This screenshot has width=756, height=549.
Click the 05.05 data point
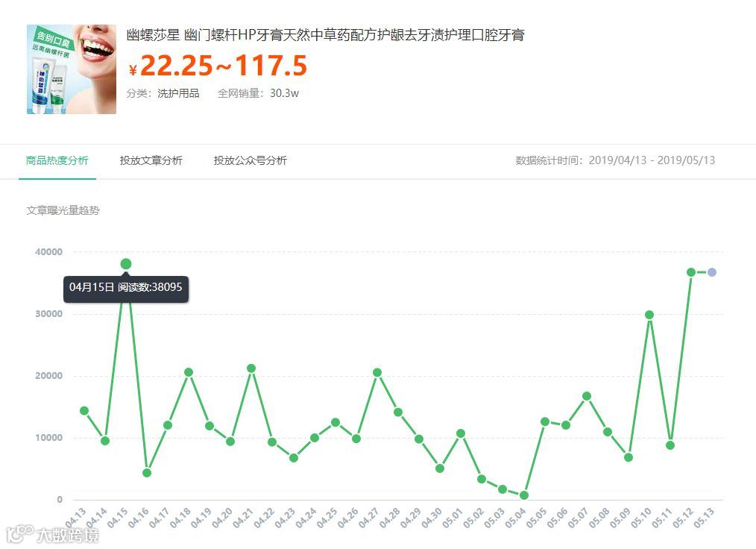(x=545, y=421)
